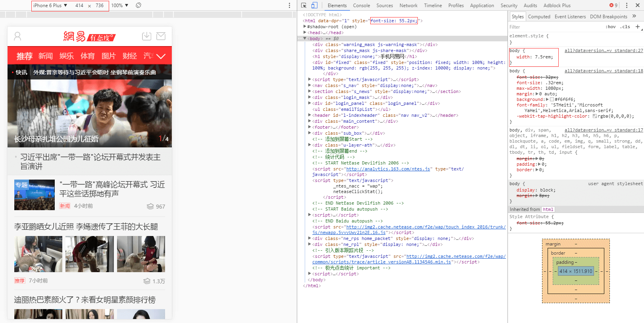Image resolution: width=644 pixels, height=323 pixels.
Task: Edit the device width 414 field
Action: [79, 6]
